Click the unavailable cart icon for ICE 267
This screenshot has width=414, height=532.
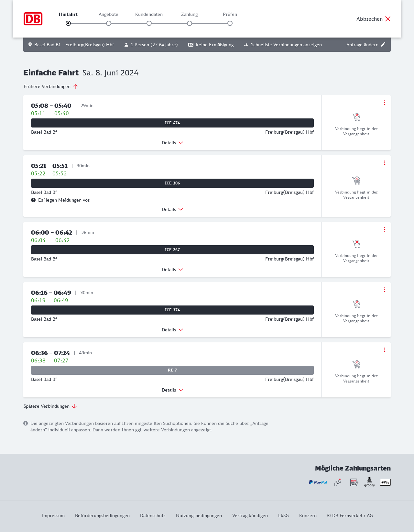356,244
